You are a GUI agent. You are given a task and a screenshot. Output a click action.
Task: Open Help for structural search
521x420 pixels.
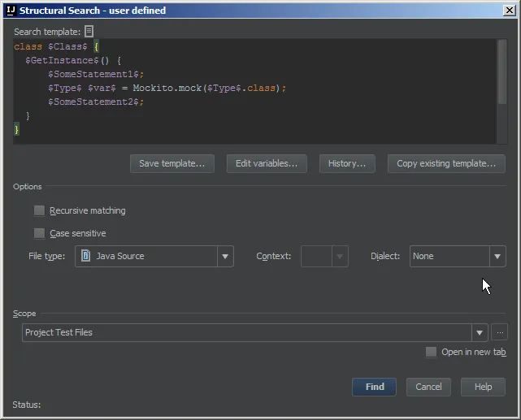coord(483,387)
